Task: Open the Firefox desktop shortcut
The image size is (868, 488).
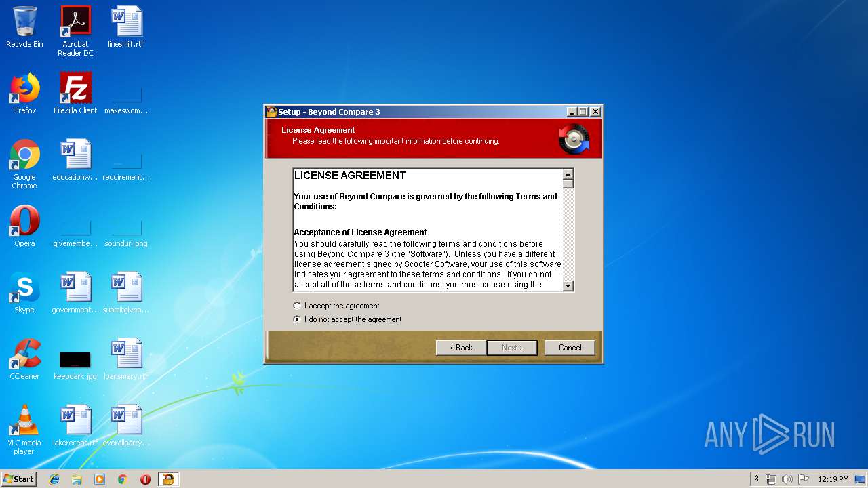Action: [x=24, y=94]
